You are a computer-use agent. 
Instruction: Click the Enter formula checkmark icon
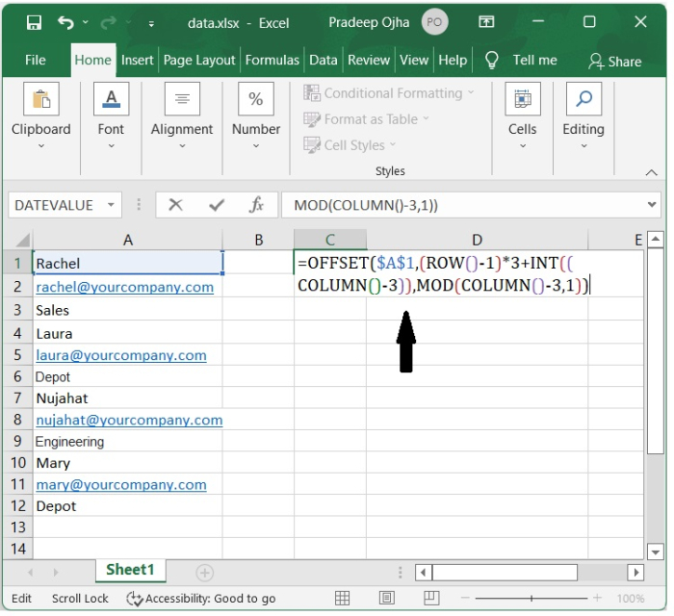(217, 205)
